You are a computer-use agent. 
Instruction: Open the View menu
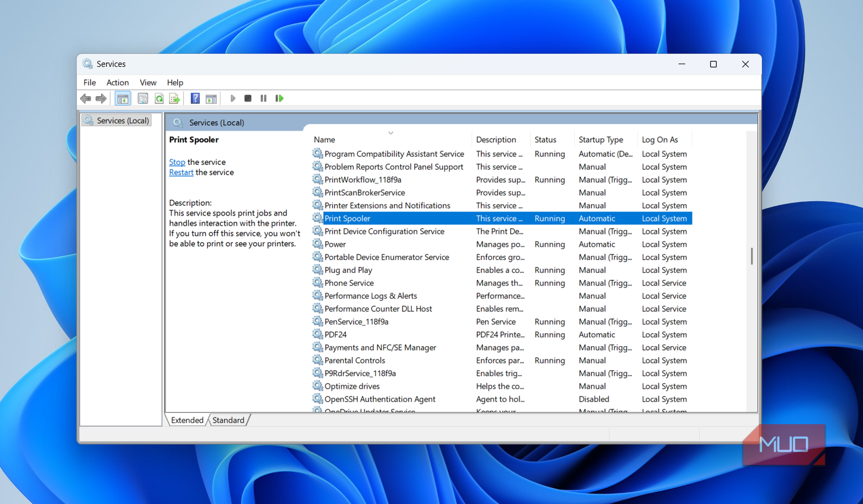click(x=148, y=82)
